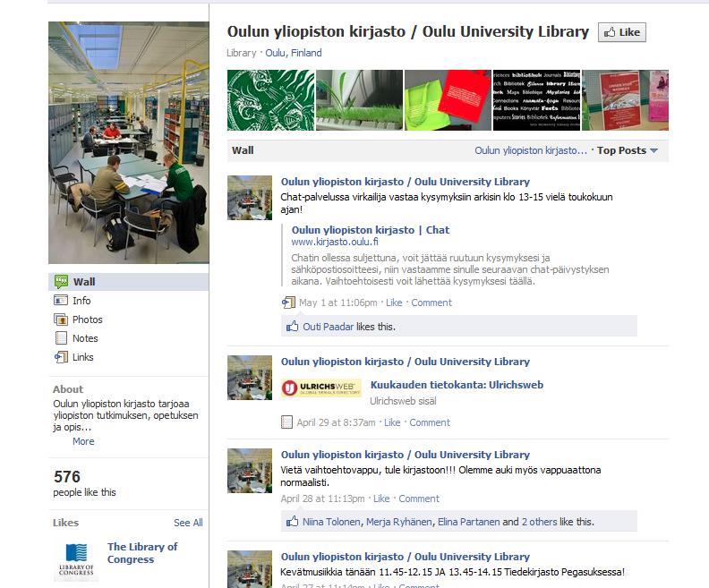Open Merja Ryhänen profile link
Screen dimensions: 709x588
(399, 522)
